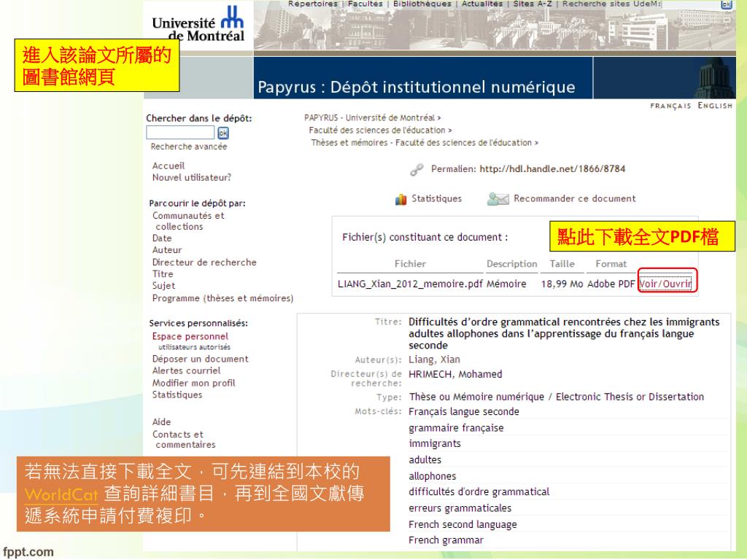Screen dimensions: 747x560
Task: Browse the repository by Titre
Action: pyautogui.click(x=163, y=274)
